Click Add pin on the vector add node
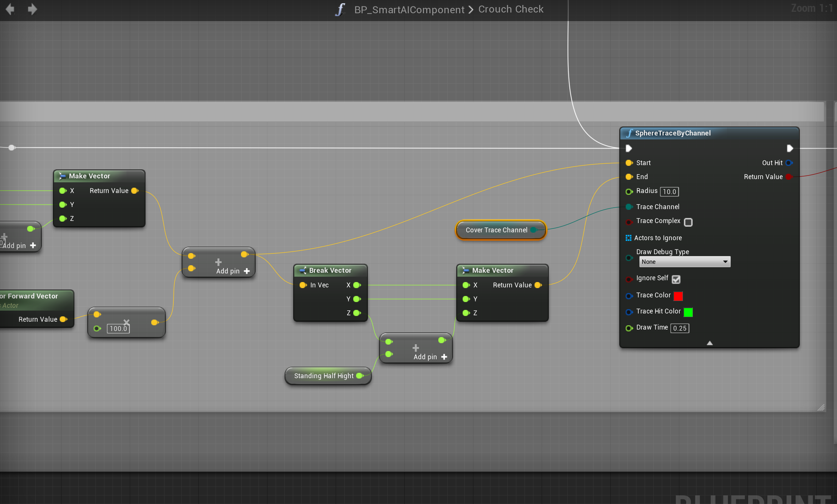 [233, 271]
